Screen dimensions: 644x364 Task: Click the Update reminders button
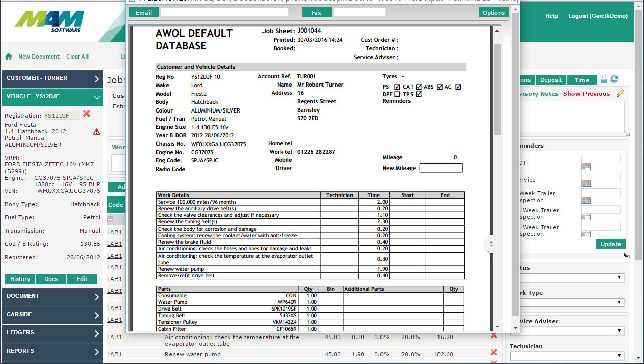(610, 244)
